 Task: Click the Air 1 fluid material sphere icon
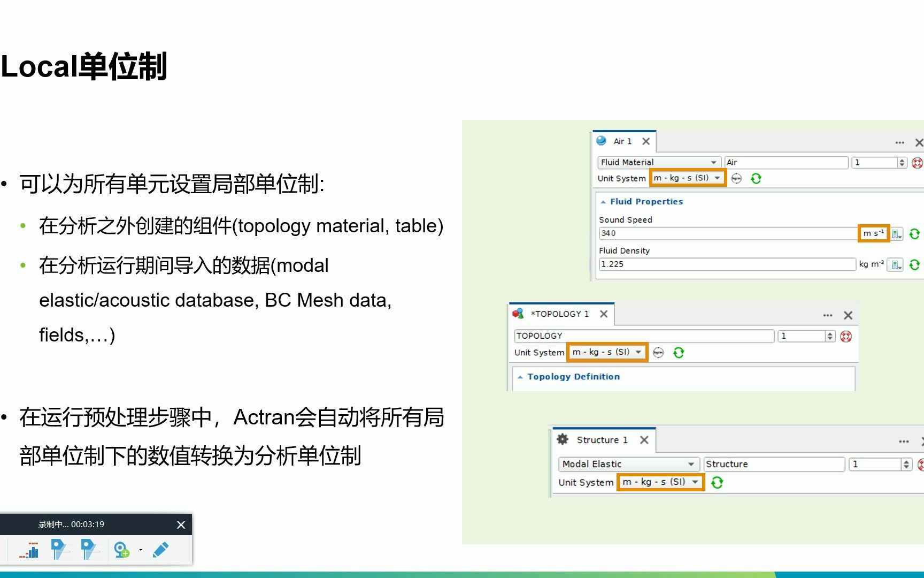[x=601, y=142]
